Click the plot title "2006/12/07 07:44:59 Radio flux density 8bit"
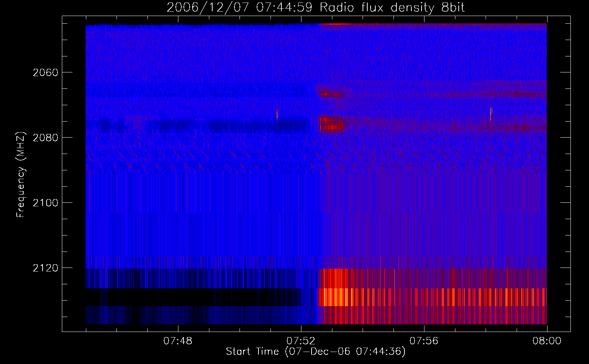The image size is (589, 364). click(316, 8)
